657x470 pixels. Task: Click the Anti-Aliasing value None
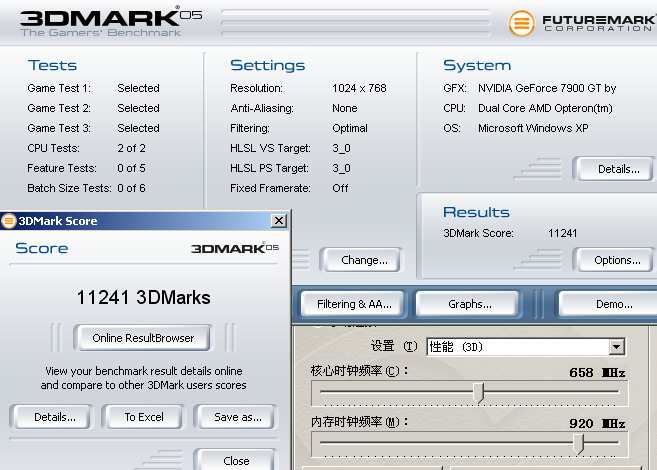coord(344,108)
